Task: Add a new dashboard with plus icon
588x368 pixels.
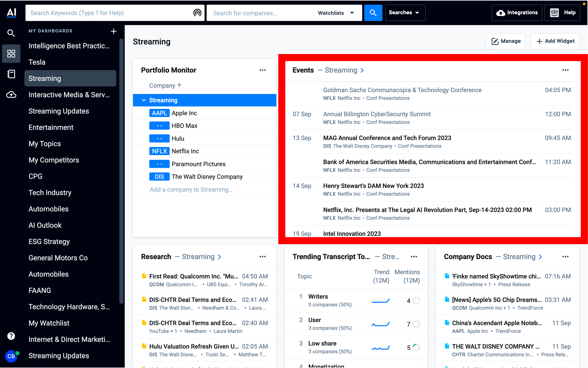Action: tap(113, 31)
